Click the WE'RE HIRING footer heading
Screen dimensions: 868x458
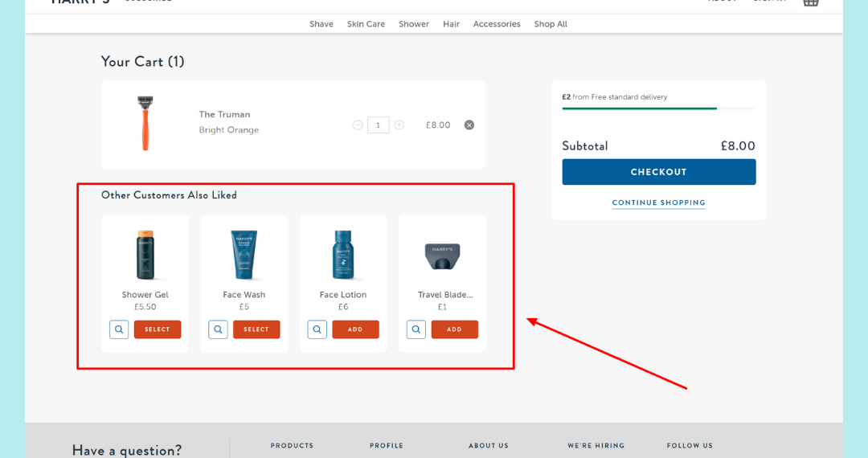pos(596,445)
